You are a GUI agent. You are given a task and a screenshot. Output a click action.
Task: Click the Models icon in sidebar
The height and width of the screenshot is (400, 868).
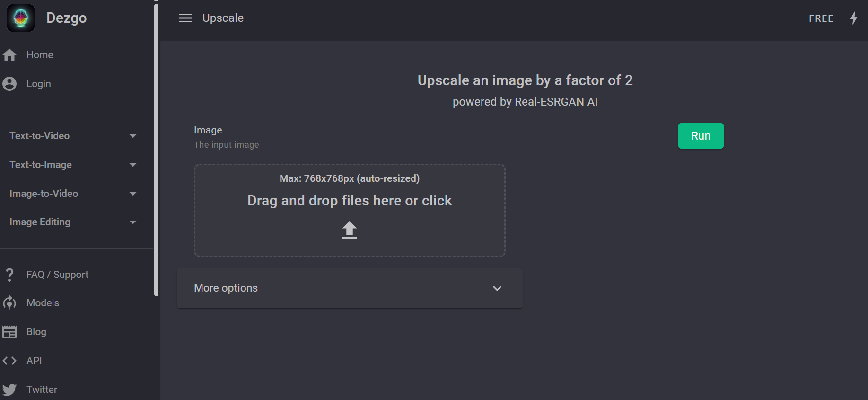(x=9, y=303)
